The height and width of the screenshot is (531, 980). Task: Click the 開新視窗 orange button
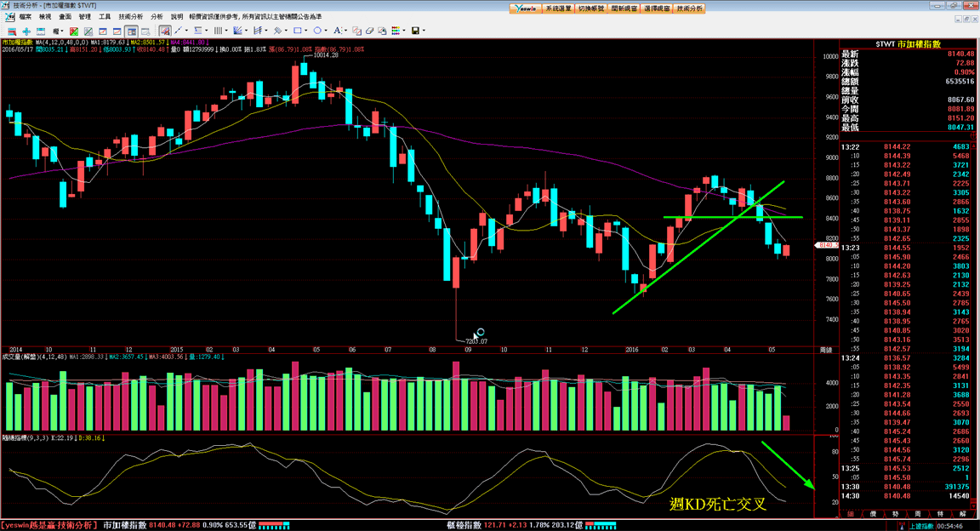tap(624, 9)
